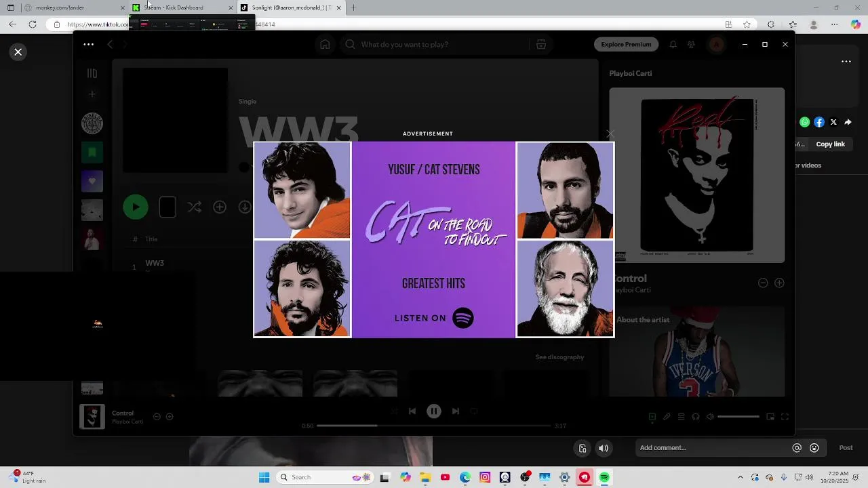Open Liked Songs heart playlist in sidebar
The height and width of the screenshot is (488, 868).
(92, 181)
